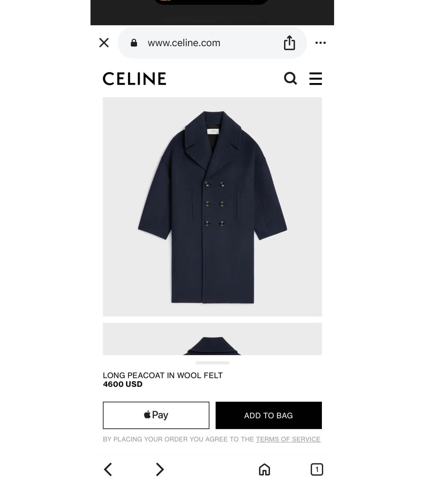
Task: Tap the product sheet drag handle
Action: tap(212, 363)
